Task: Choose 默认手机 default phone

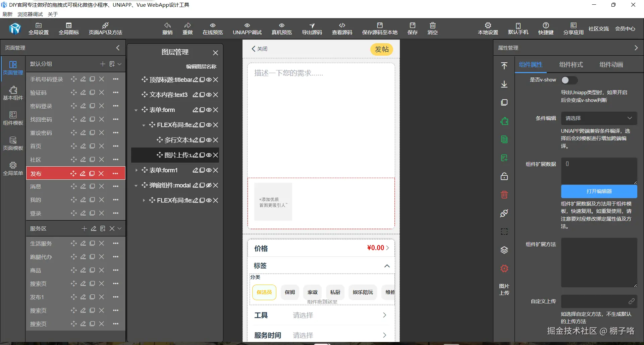Action: click(x=518, y=29)
